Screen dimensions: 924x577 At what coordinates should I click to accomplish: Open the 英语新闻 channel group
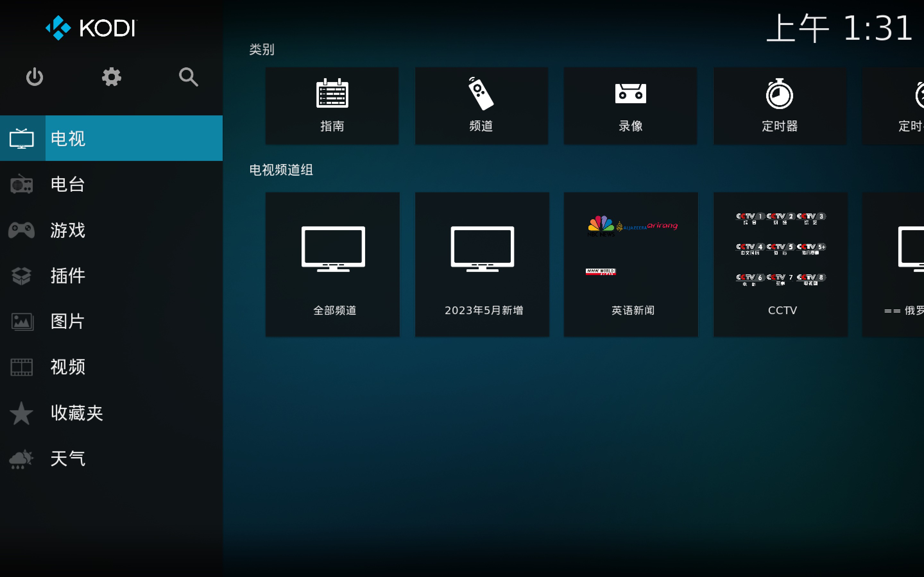pos(631,264)
